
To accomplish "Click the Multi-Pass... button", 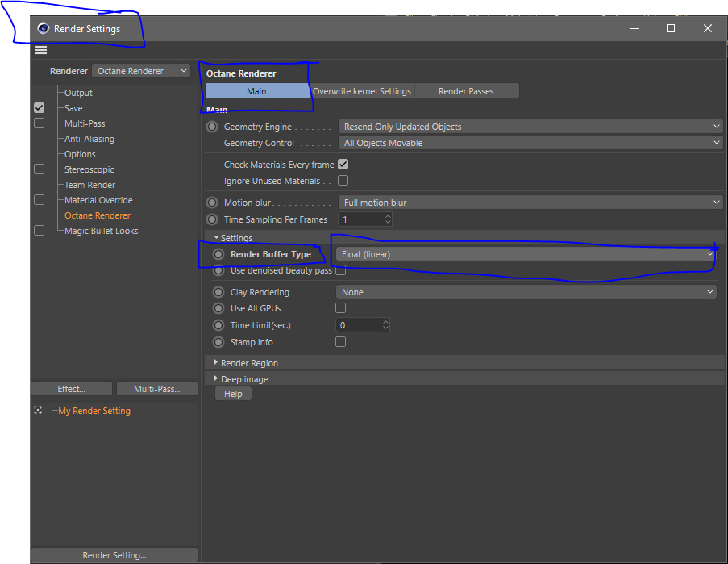I will [157, 389].
